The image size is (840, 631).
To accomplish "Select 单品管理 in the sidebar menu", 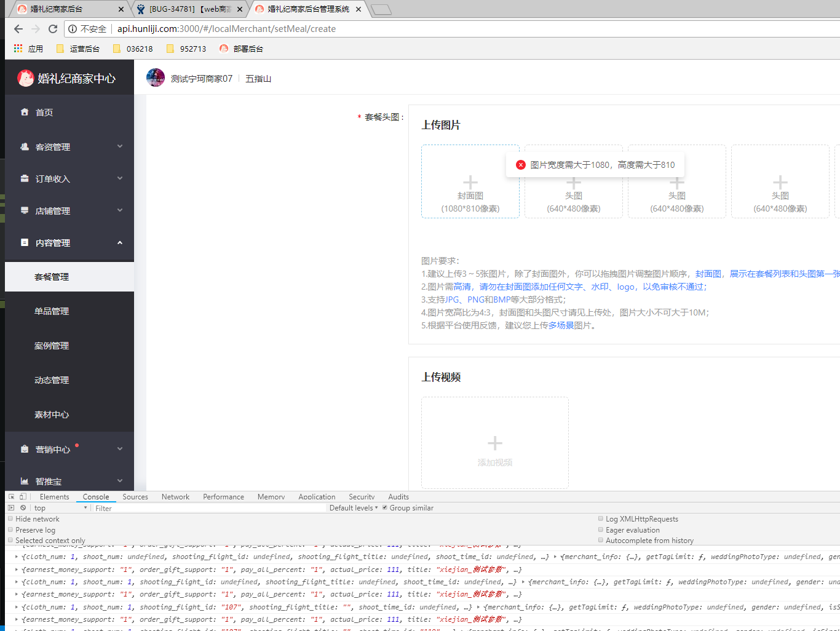I will [52, 311].
